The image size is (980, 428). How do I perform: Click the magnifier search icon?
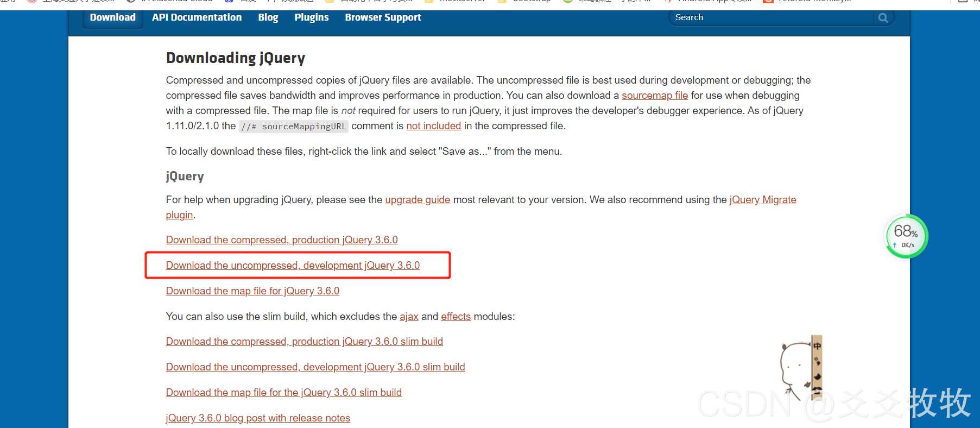(883, 18)
